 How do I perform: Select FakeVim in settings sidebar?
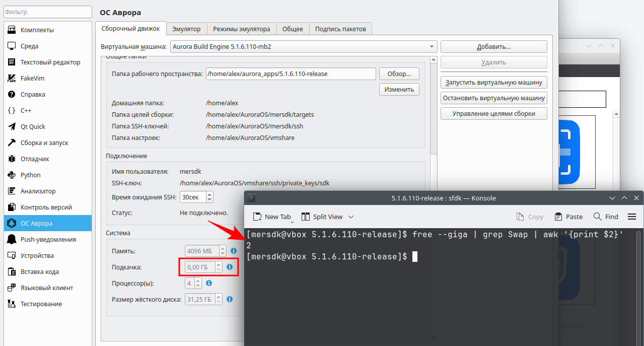tap(33, 79)
